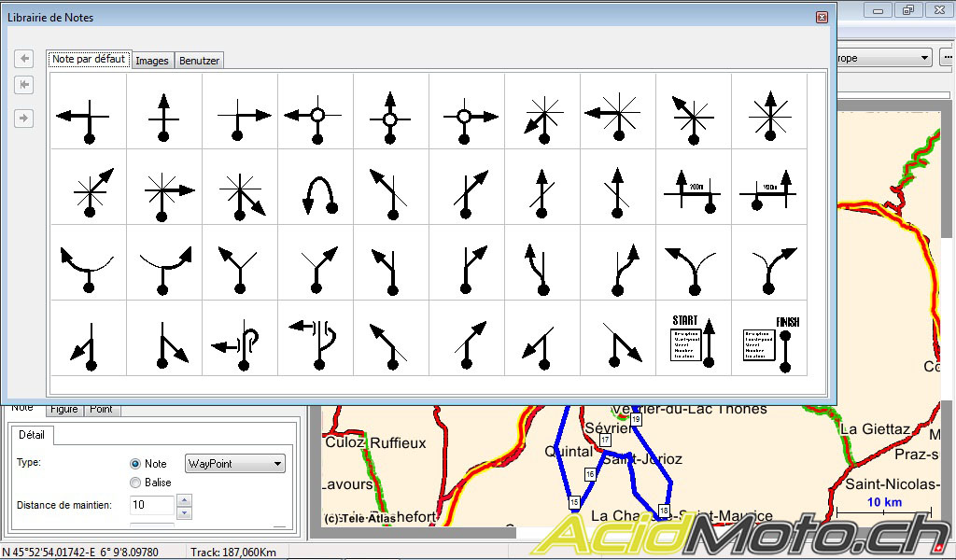Click the jump-to-first arrow button
This screenshot has height=560, width=956.
pos(23,84)
